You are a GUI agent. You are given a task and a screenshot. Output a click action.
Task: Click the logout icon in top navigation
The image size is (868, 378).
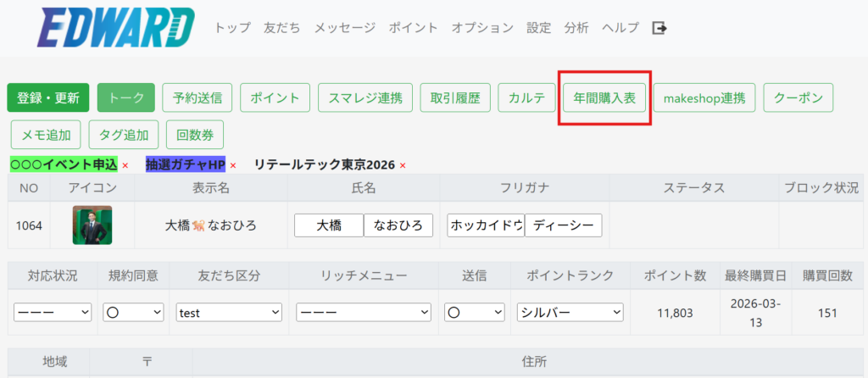(x=659, y=28)
